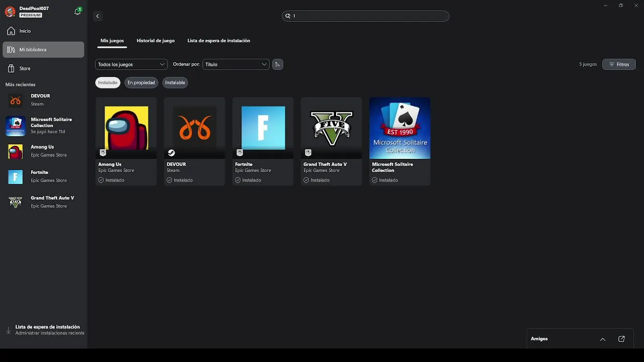Open the Fortnite game thumbnail
Screen dimensions: 644x362
[263, 128]
